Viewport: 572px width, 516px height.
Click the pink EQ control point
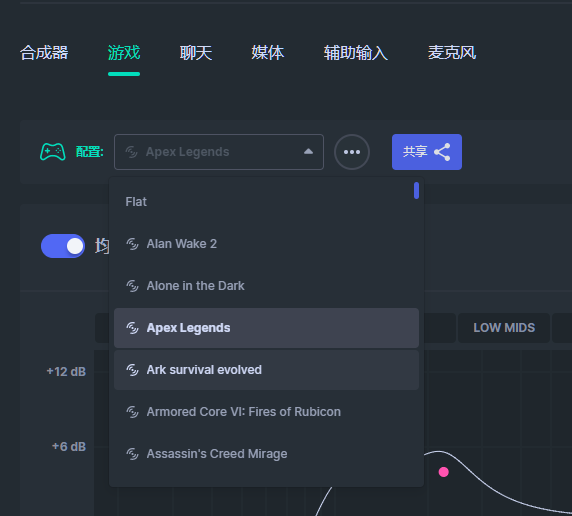point(444,472)
